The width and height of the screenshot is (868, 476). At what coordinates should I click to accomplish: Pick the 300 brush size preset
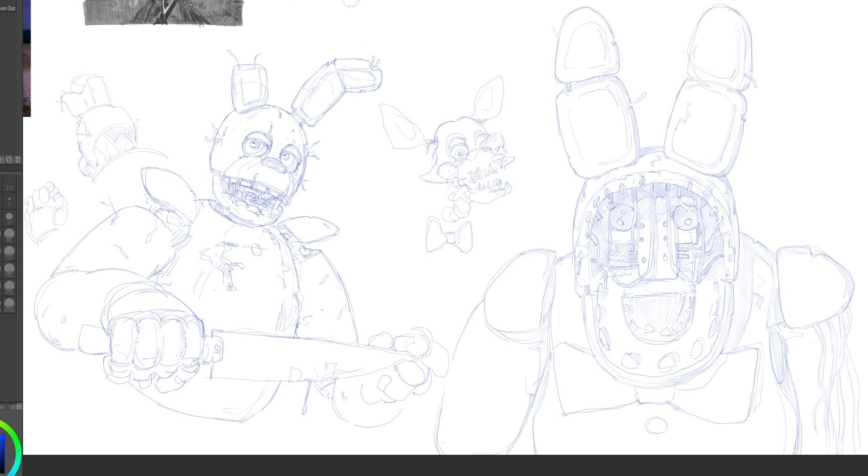point(9,270)
